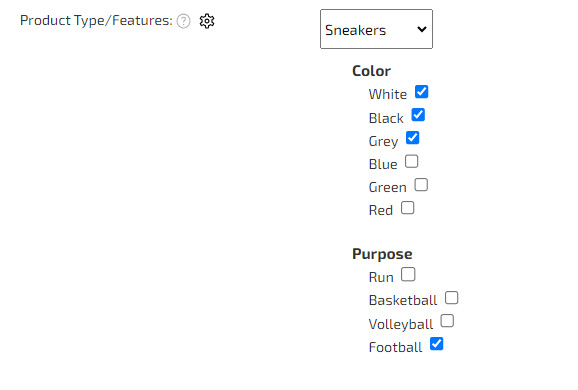Expand the Sneakers product type dropdown
Image resolution: width=578 pixels, height=390 pixels.
376,29
